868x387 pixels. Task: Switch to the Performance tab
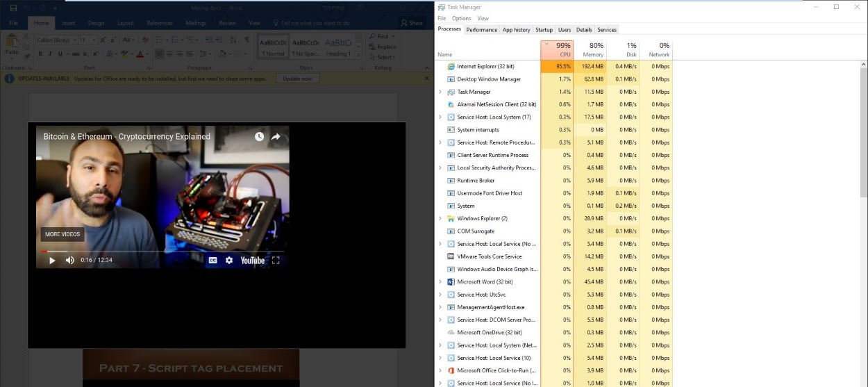point(481,30)
